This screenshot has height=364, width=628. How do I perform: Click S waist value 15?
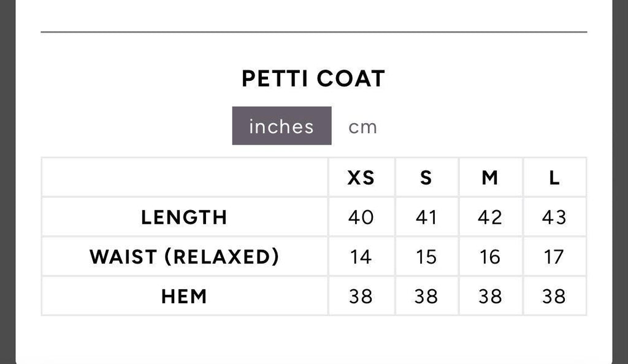pos(426,257)
